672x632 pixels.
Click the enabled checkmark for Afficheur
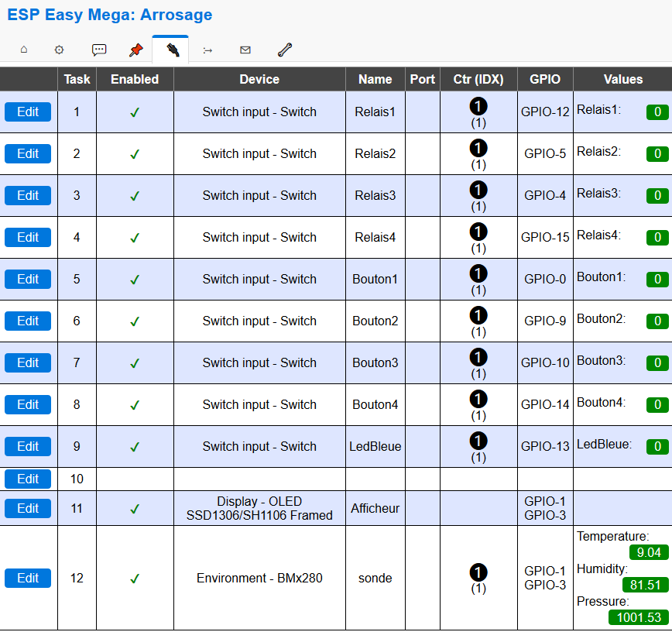135,509
